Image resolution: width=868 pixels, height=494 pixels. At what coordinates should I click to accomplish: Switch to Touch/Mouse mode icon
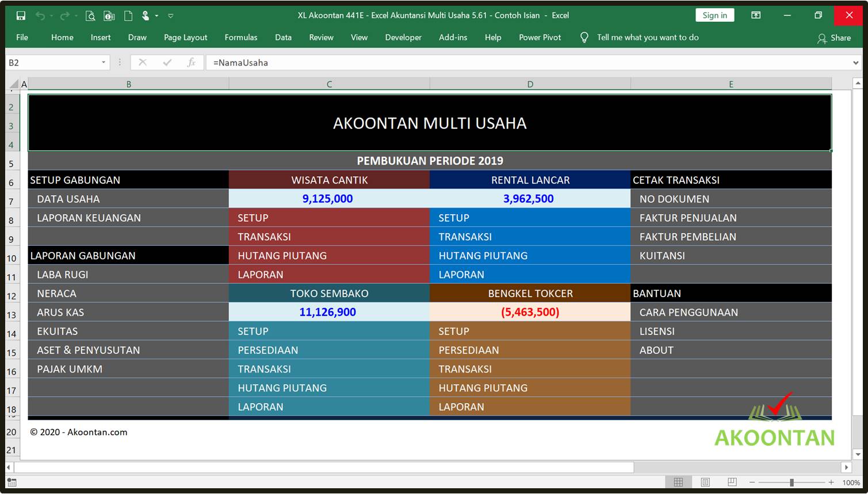click(x=146, y=16)
